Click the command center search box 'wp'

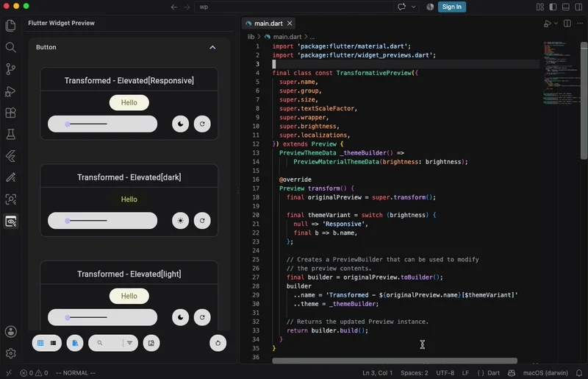295,7
